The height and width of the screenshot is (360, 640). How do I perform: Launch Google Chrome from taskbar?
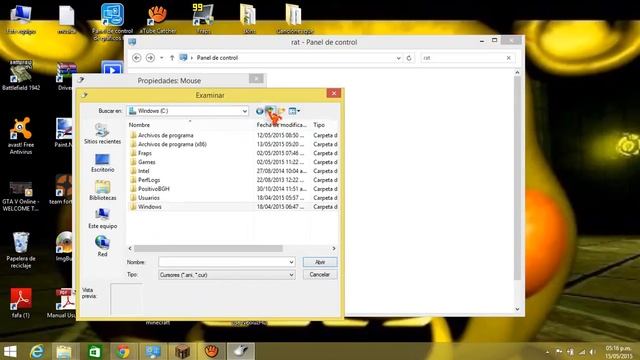click(x=123, y=351)
